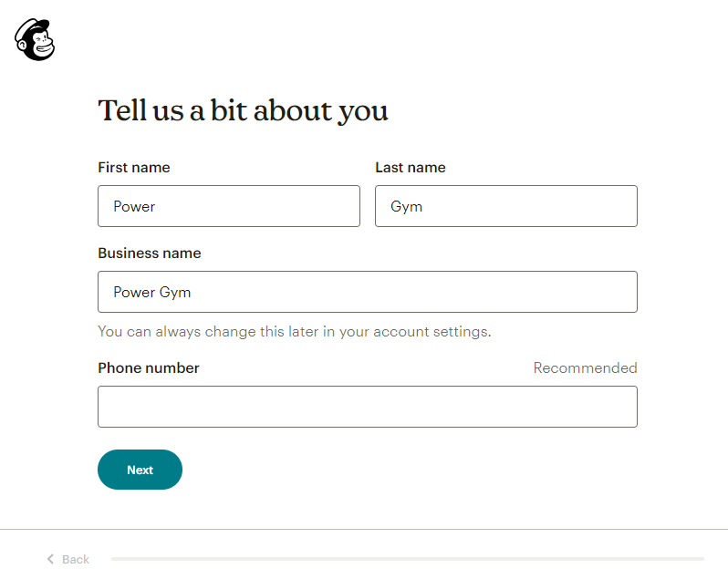
Task: Click the 'Recommended' hint beside Phone number
Action: click(585, 367)
